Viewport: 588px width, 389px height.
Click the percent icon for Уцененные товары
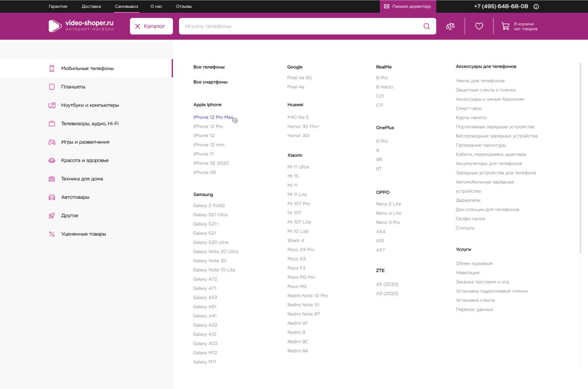tap(51, 234)
